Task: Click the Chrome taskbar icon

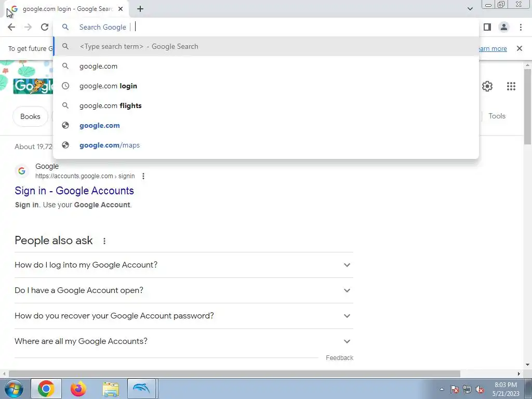Action: tap(46, 389)
